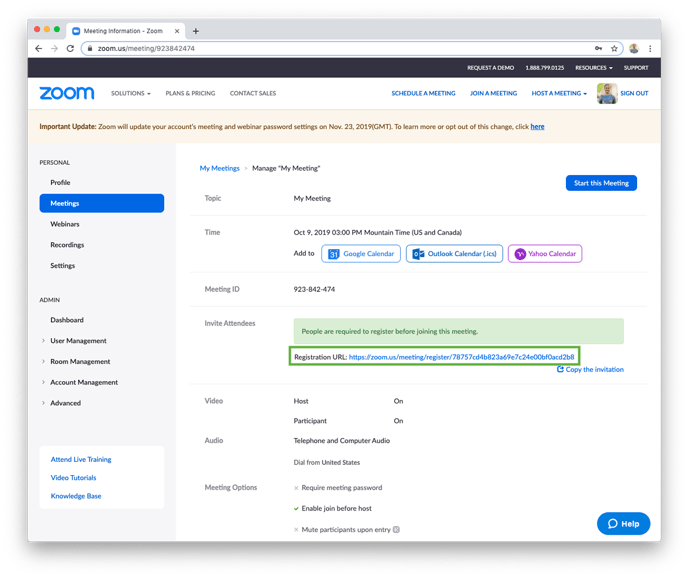
Task: Bookmark page with star icon
Action: [614, 48]
